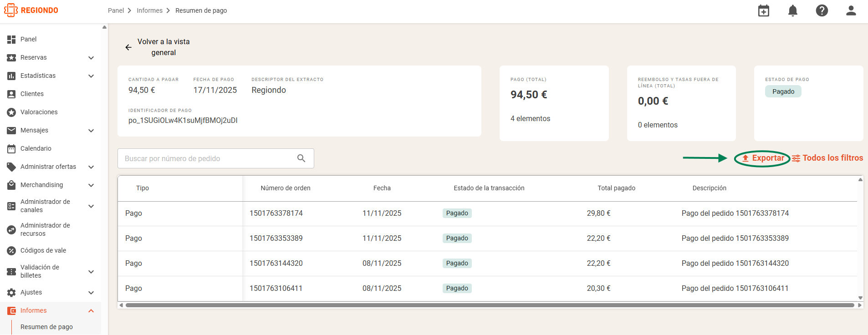Viewport: 868px width, 335px height.
Task: Open notifications bell
Action: click(x=793, y=10)
